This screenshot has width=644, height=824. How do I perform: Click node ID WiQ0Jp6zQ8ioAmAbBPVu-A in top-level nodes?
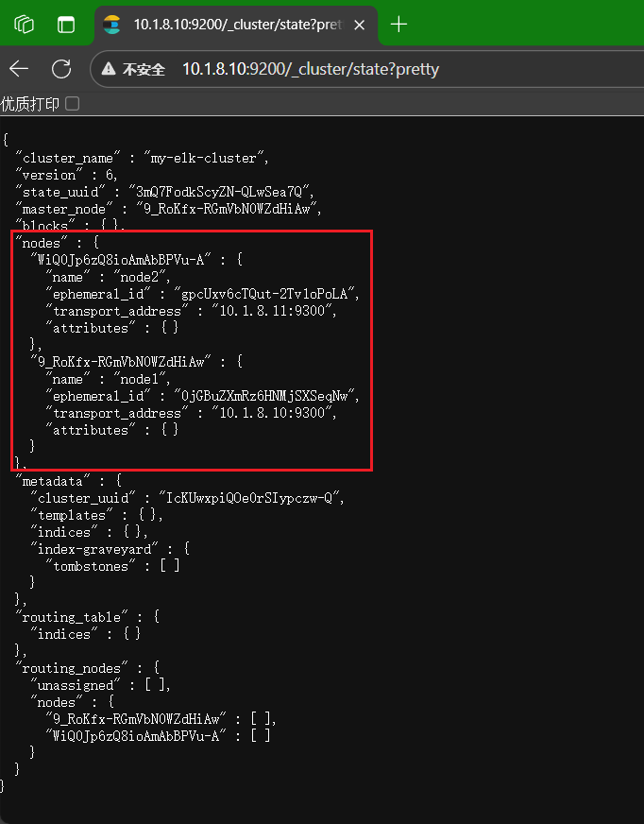point(121,260)
